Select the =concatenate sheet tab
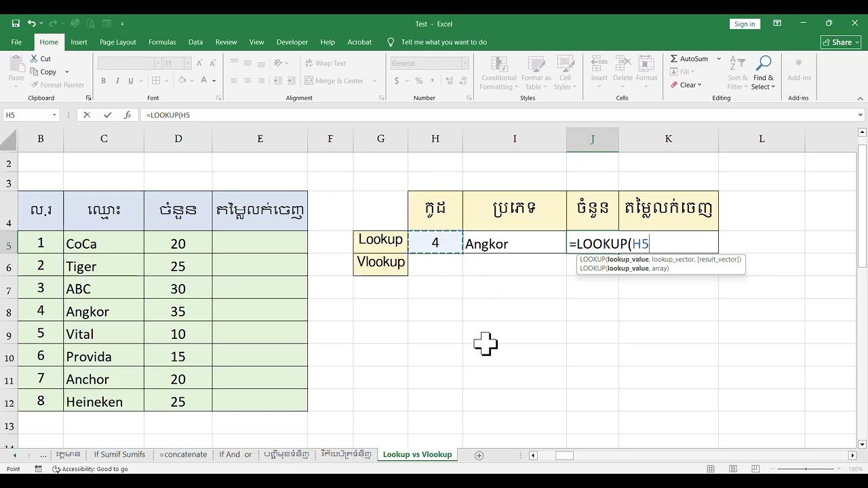The height and width of the screenshot is (488, 868). pyautogui.click(x=183, y=455)
